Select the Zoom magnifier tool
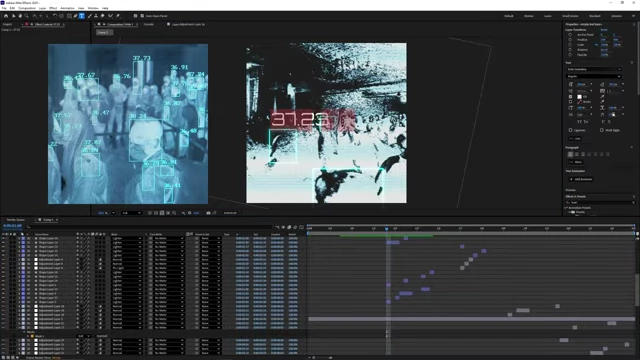This screenshot has height=360, width=640. coord(26,16)
